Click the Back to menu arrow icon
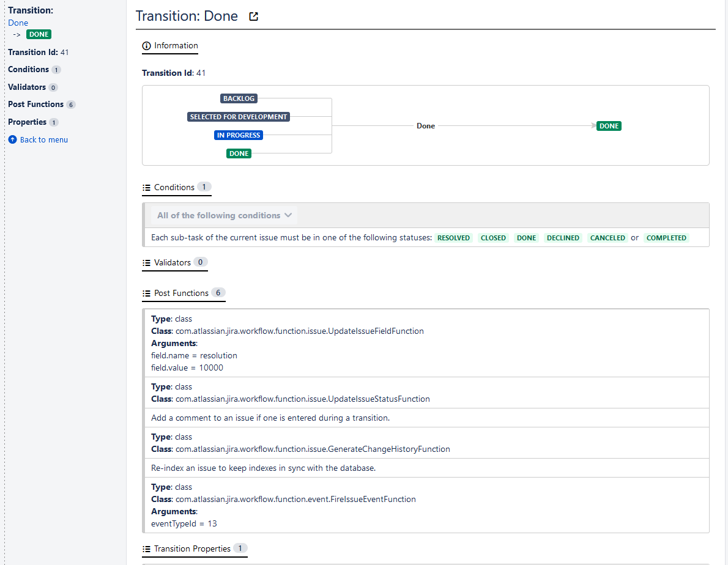Image resolution: width=728 pixels, height=565 pixels. coord(13,140)
